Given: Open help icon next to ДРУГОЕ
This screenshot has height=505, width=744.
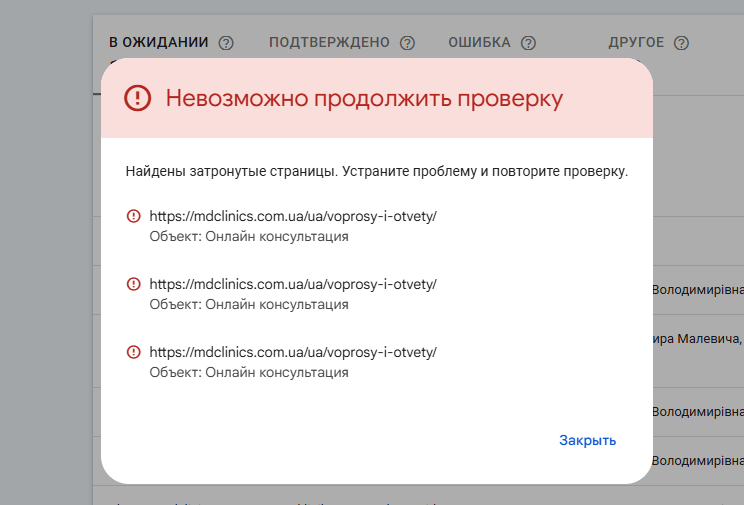Looking at the screenshot, I should tap(681, 43).
